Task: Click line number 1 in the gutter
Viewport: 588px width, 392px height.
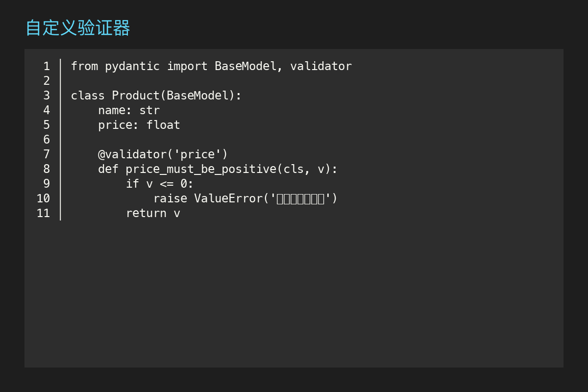Action: pos(47,66)
